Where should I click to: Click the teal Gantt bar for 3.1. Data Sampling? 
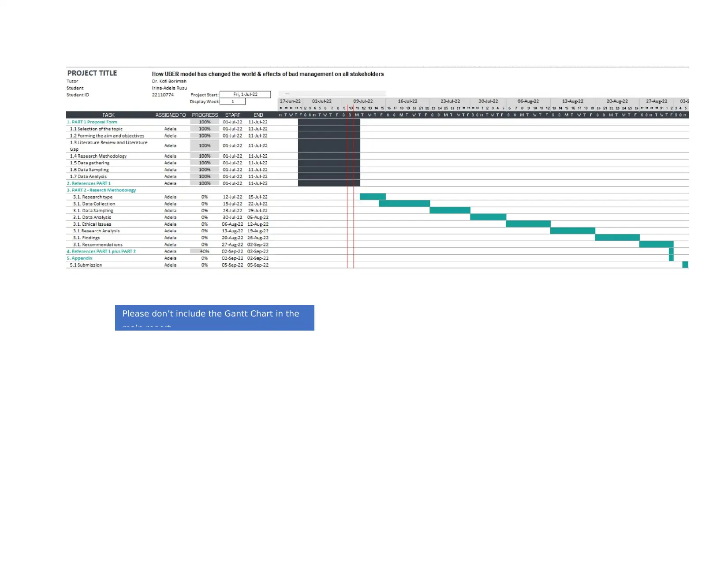[x=450, y=210]
